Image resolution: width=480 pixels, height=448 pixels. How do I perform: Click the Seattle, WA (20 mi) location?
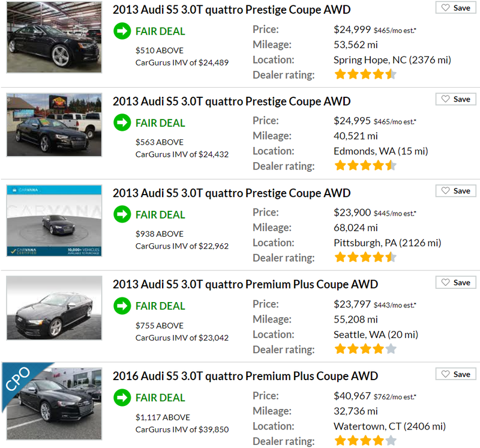click(376, 334)
